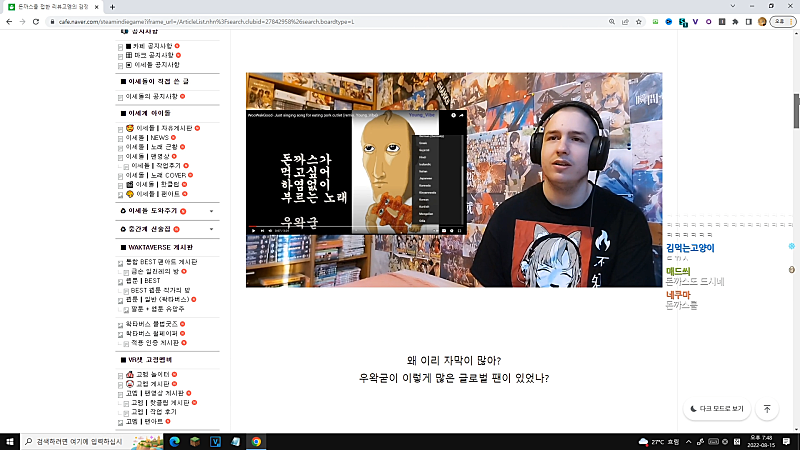Image resolution: width=800 pixels, height=450 pixels.
Task: Open Windows Start menu
Action: [x=10, y=441]
